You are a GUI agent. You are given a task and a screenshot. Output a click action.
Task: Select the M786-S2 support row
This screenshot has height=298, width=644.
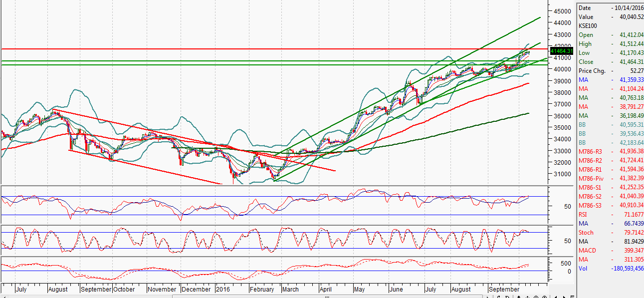(611, 197)
